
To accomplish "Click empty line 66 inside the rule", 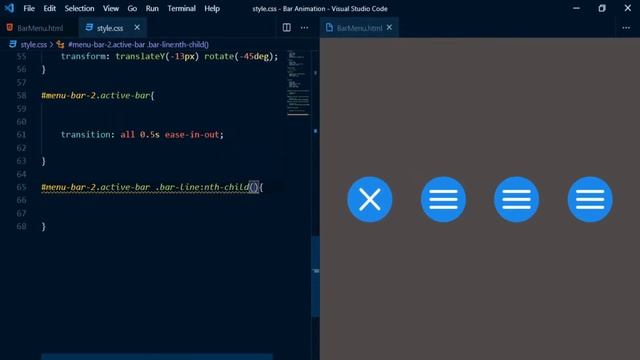I will tap(163, 200).
